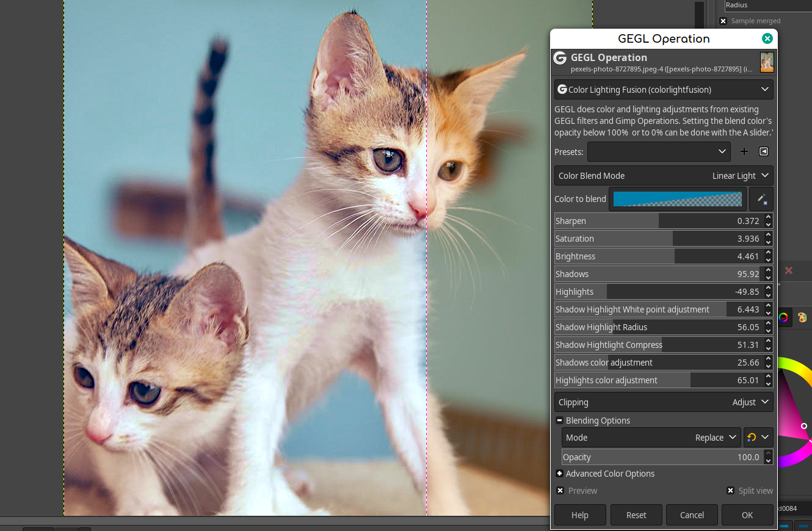Click the Highlights slider
Viewport: 812px width, 531px height.
tap(659, 292)
